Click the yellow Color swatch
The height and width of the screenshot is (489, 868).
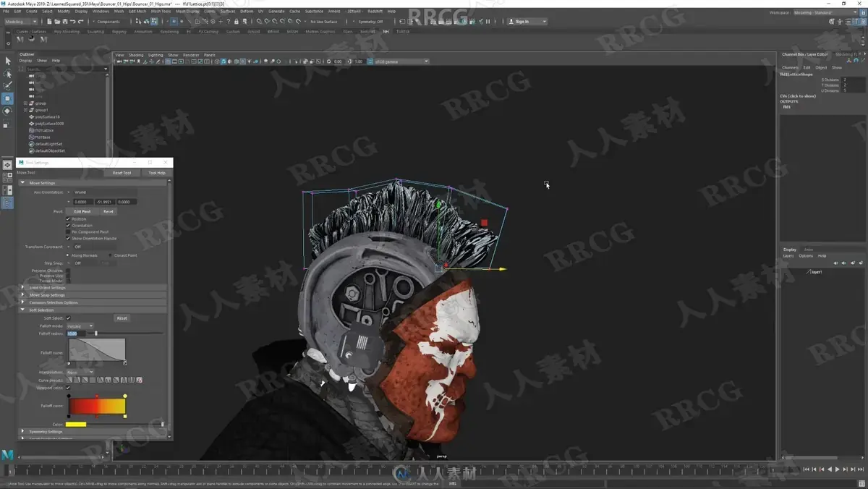click(76, 425)
